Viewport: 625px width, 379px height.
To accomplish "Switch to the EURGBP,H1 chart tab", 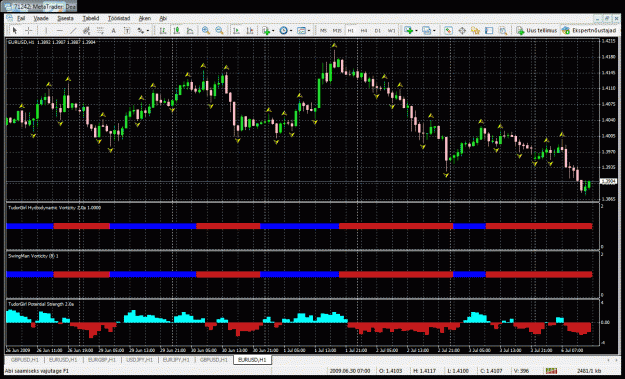I will coord(102,360).
